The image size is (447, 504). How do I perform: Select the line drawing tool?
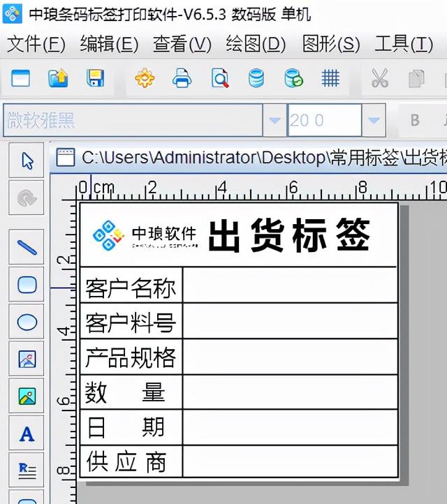[x=27, y=247]
